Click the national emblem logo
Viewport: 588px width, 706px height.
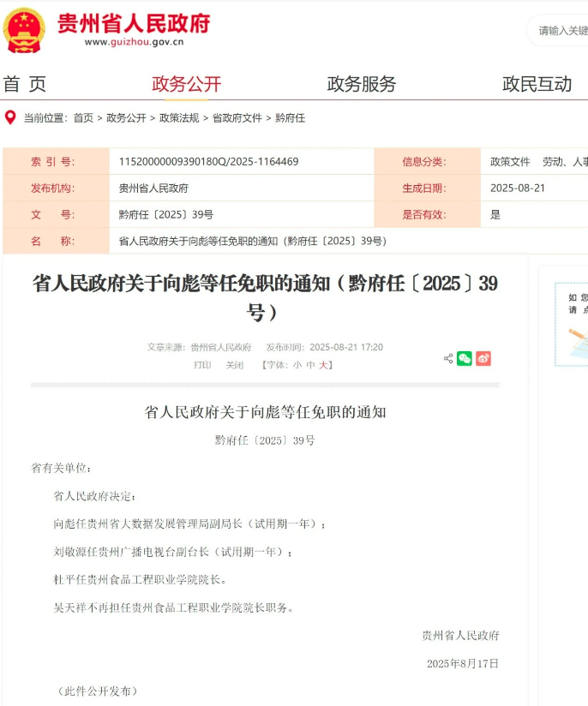point(24,29)
